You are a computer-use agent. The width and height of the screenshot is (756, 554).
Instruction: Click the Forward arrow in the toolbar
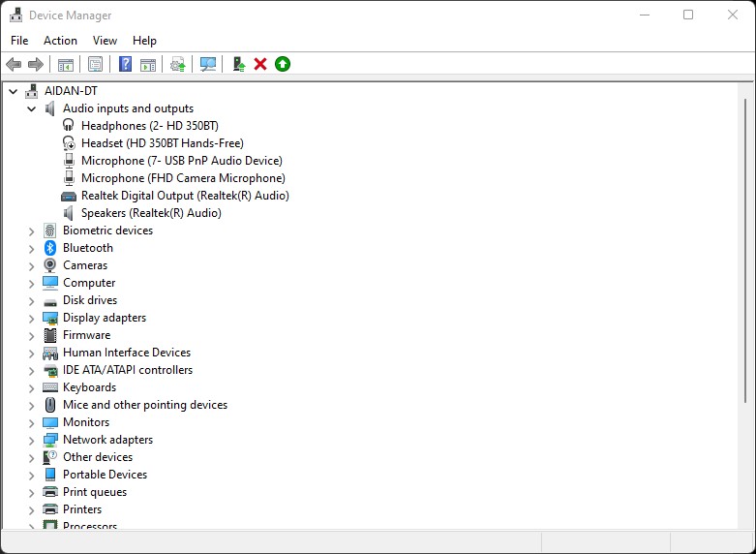(36, 64)
